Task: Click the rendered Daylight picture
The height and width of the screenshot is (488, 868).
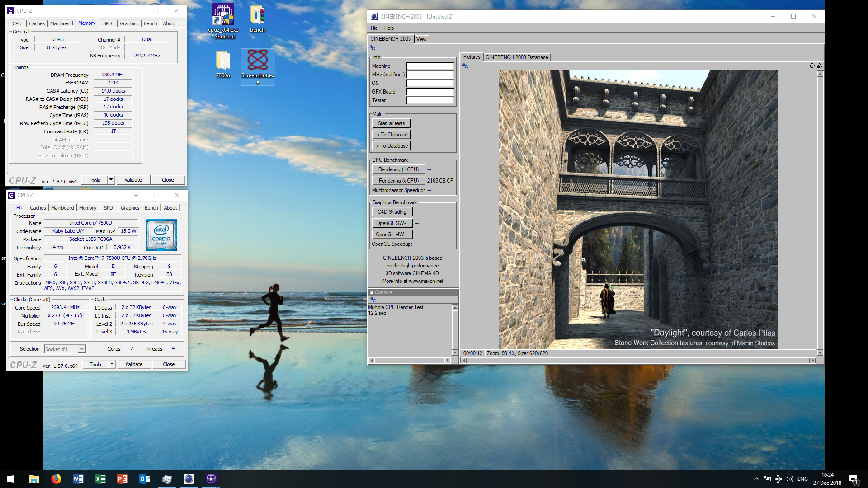Action: [638, 210]
